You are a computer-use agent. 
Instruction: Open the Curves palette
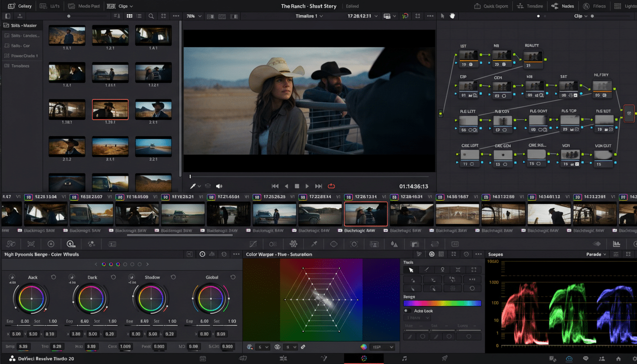click(254, 244)
